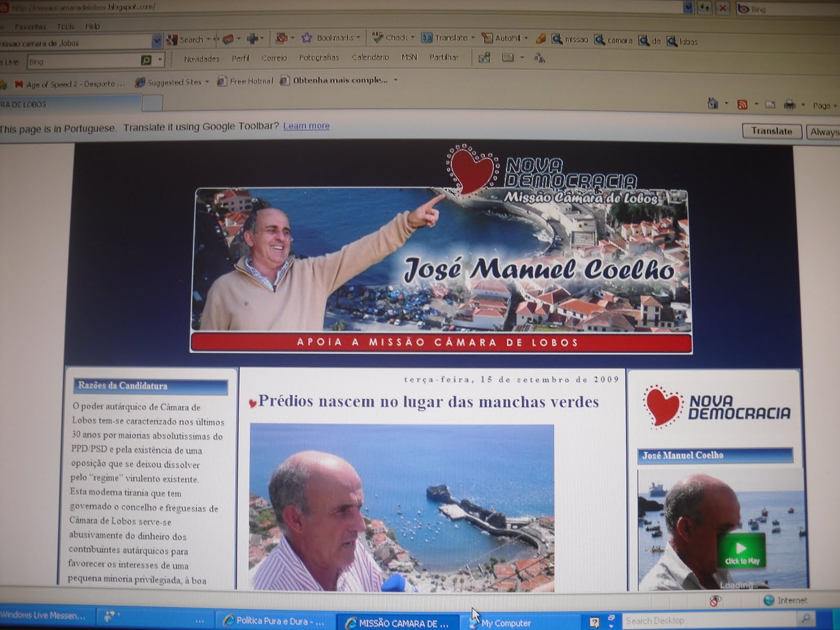Screen dimensions: 840x630
Task: Open Perfil in Windows Live toolbar
Action: pos(240,58)
